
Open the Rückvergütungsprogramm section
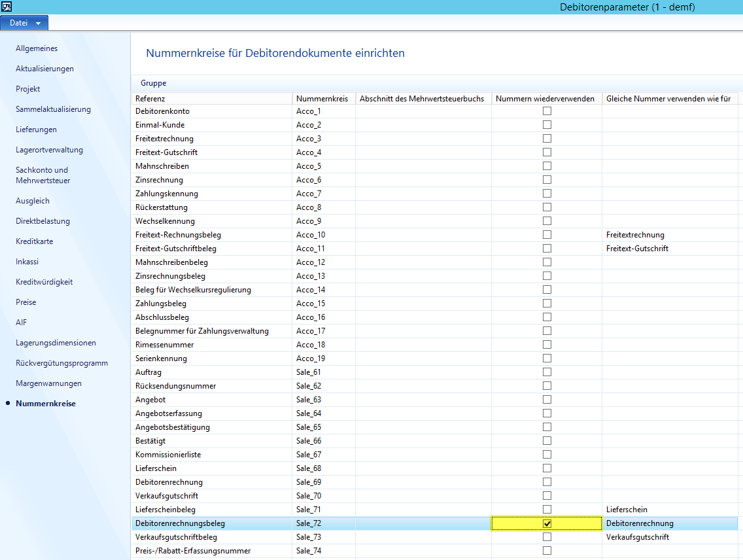pyautogui.click(x=61, y=363)
